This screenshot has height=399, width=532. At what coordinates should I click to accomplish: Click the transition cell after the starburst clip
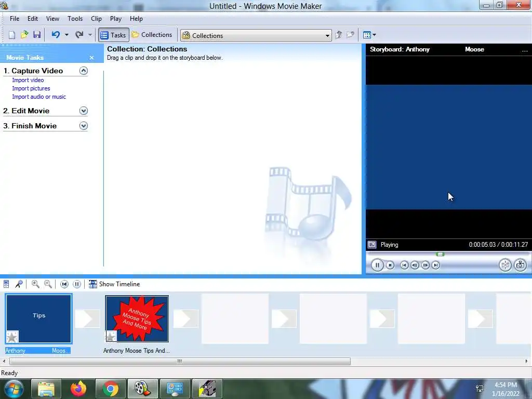coord(185,318)
